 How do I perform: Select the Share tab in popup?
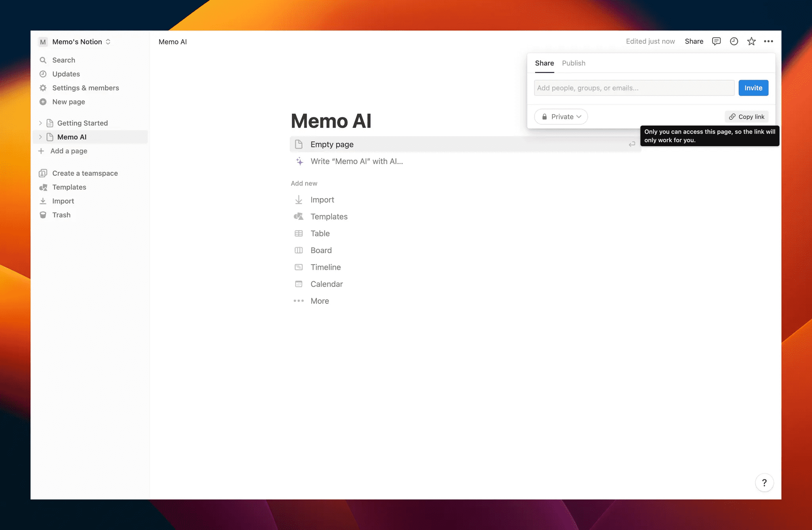544,63
